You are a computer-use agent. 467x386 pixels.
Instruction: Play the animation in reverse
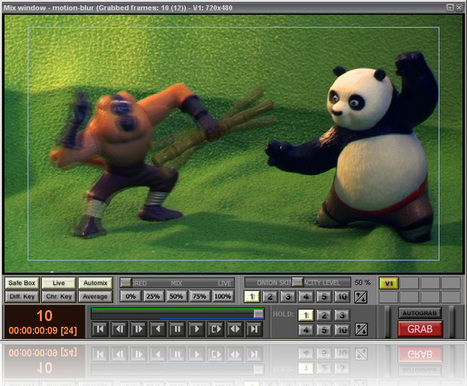point(158,329)
